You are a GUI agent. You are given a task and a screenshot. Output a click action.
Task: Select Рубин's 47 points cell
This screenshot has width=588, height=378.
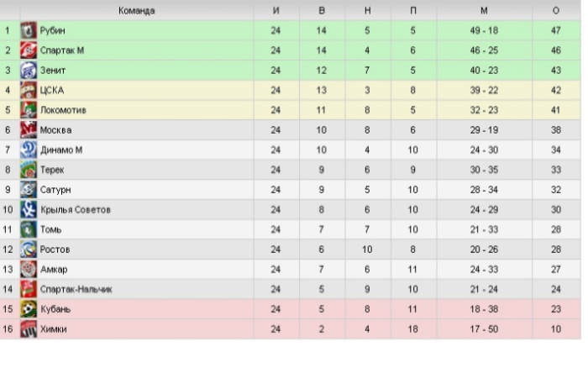[556, 31]
